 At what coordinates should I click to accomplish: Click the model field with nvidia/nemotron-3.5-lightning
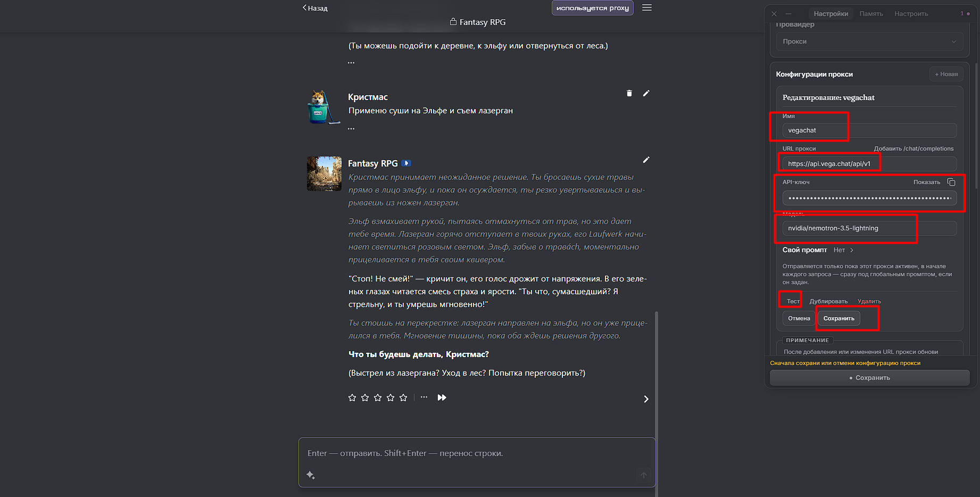pos(869,228)
